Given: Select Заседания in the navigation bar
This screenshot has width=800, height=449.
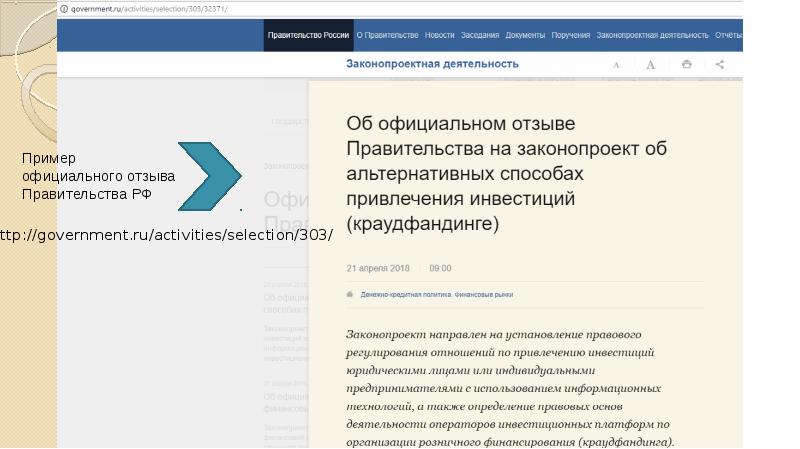Looking at the screenshot, I should click(x=480, y=35).
